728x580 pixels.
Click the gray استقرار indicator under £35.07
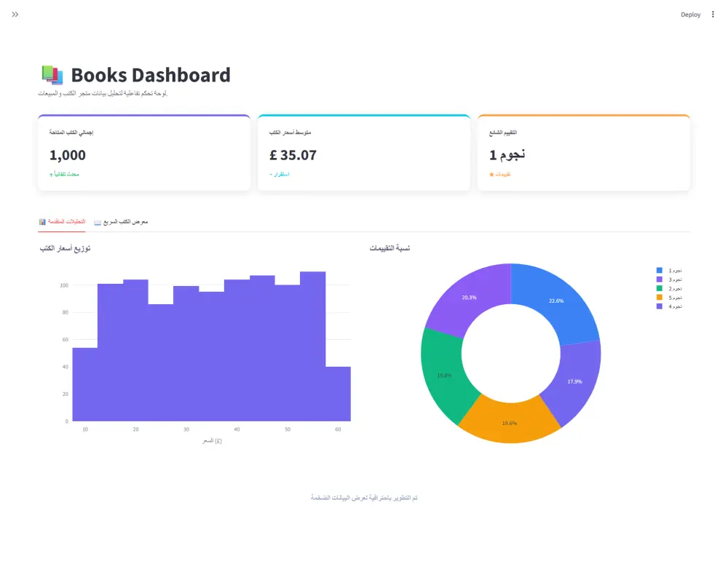280,174
